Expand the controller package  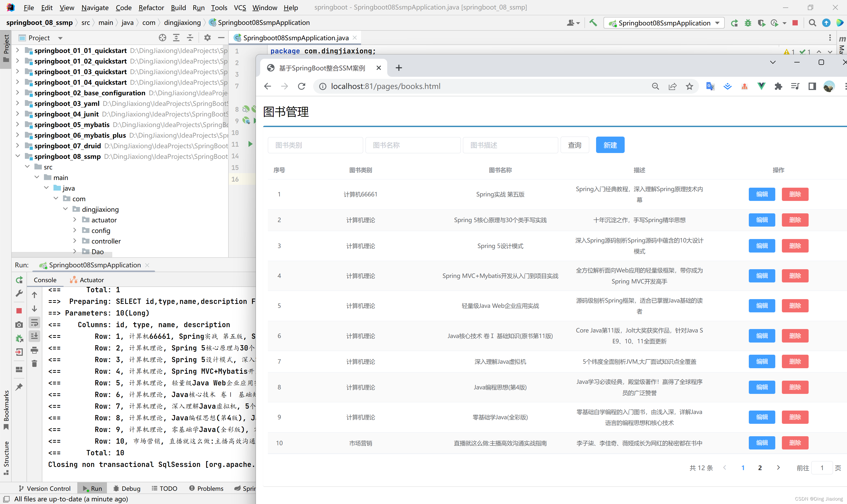click(x=75, y=241)
